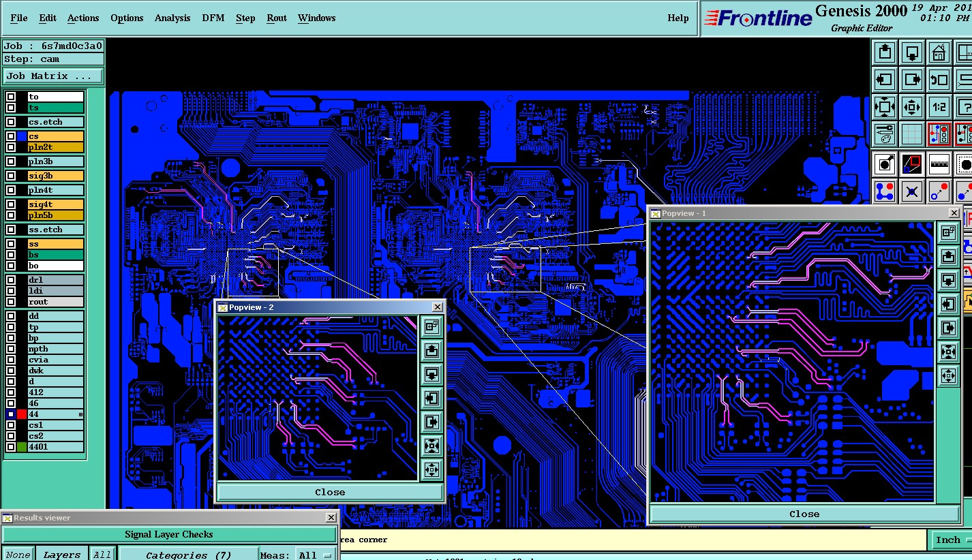Toggle the checkbox for layer 'ss'
The width and height of the screenshot is (972, 560).
click(11, 244)
